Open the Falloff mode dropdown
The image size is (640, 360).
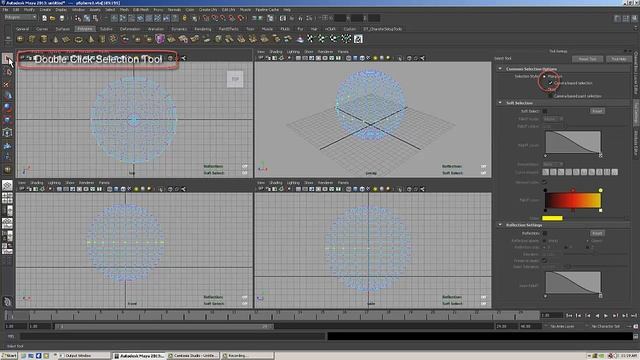(553, 119)
